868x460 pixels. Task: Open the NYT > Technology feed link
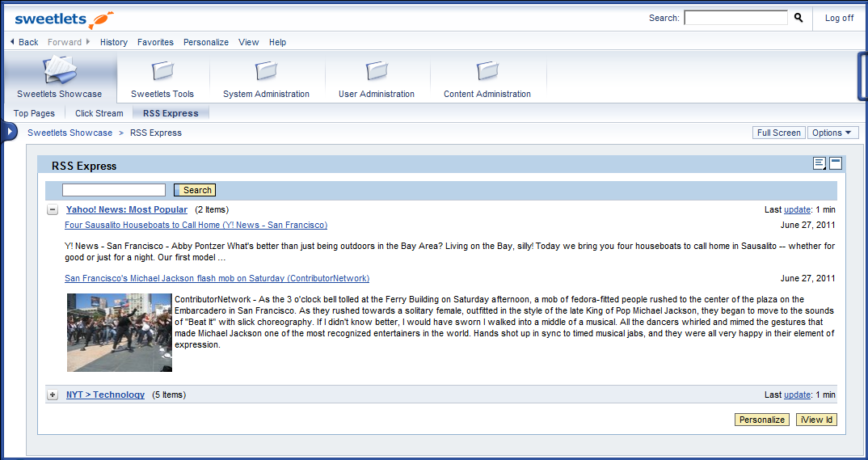(x=105, y=395)
